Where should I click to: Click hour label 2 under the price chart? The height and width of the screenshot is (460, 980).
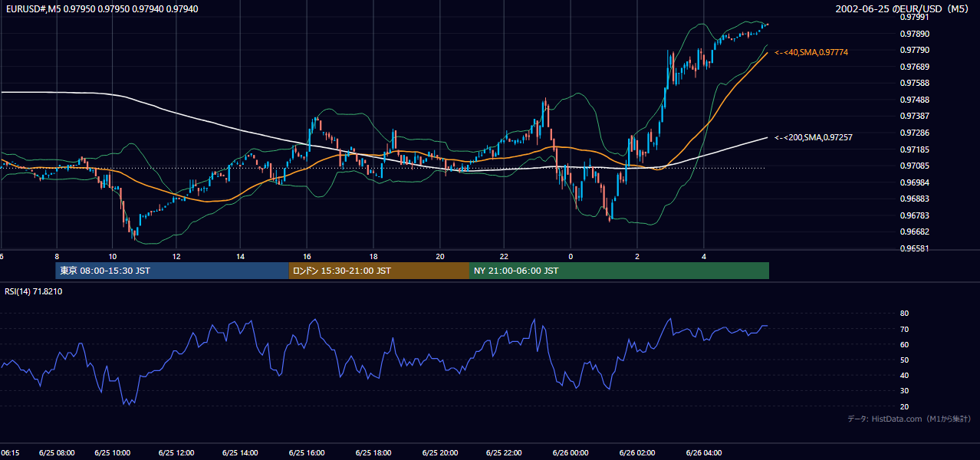coord(637,256)
